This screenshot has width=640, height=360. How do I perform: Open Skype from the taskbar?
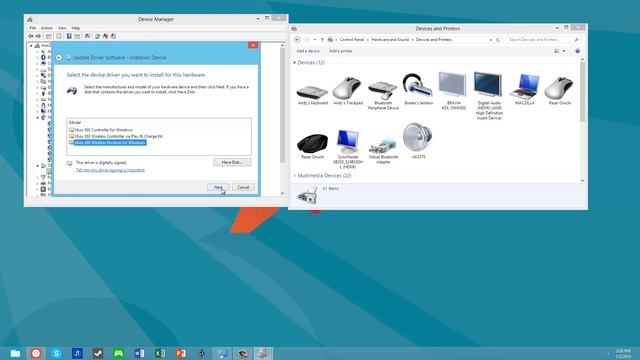[x=57, y=353]
